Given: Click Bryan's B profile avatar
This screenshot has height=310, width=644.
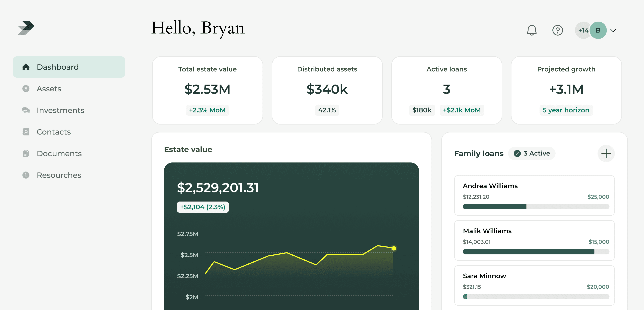Looking at the screenshot, I should coord(598,30).
